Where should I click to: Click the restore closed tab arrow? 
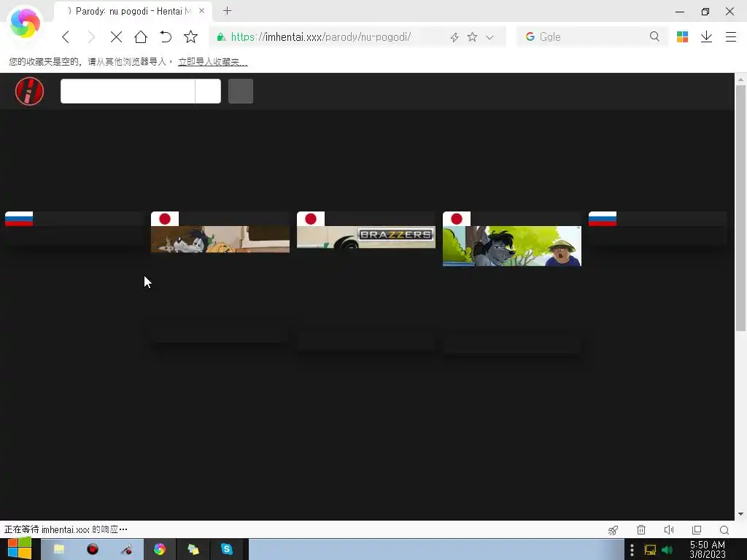pyautogui.click(x=166, y=37)
